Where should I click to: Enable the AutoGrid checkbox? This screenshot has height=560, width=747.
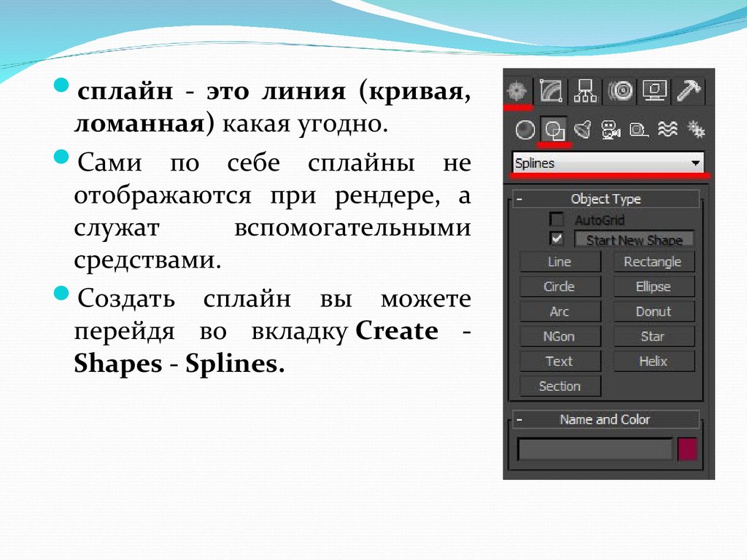pyautogui.click(x=556, y=219)
